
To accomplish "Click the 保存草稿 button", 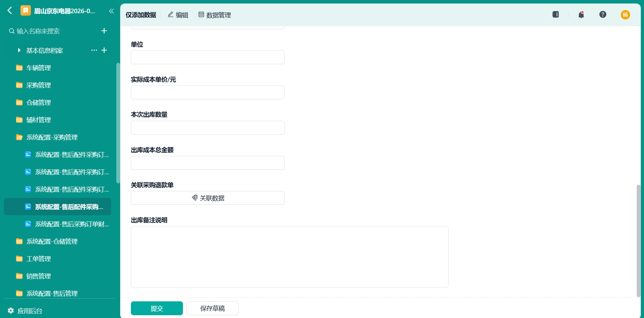I will pos(212,308).
